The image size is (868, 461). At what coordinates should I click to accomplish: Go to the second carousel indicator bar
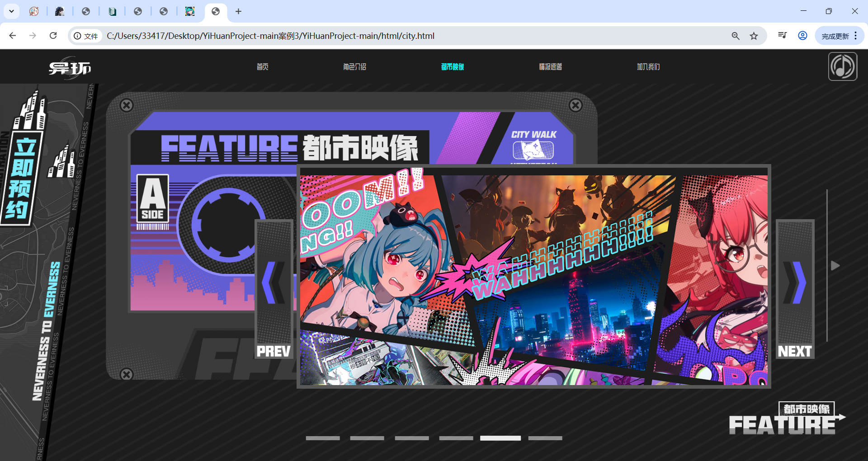tap(367, 438)
